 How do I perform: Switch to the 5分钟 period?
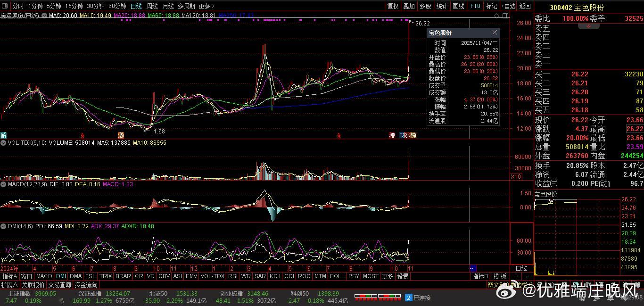click(54, 6)
